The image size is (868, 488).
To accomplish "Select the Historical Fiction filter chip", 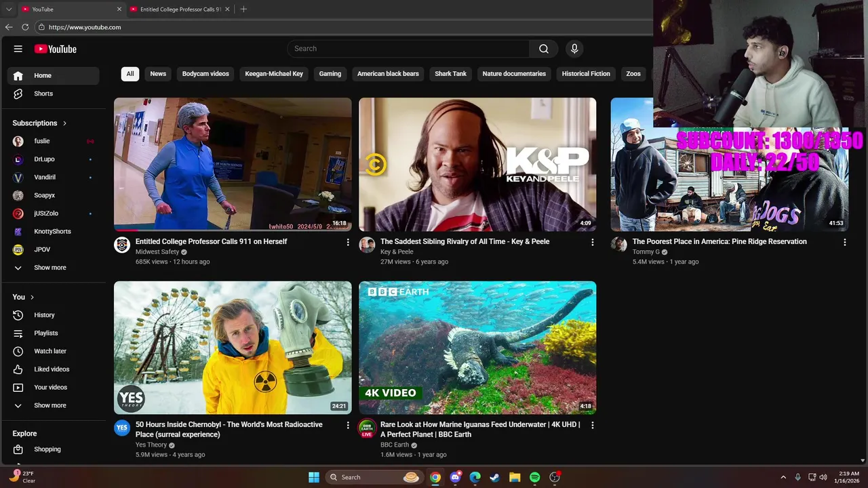I will (586, 74).
